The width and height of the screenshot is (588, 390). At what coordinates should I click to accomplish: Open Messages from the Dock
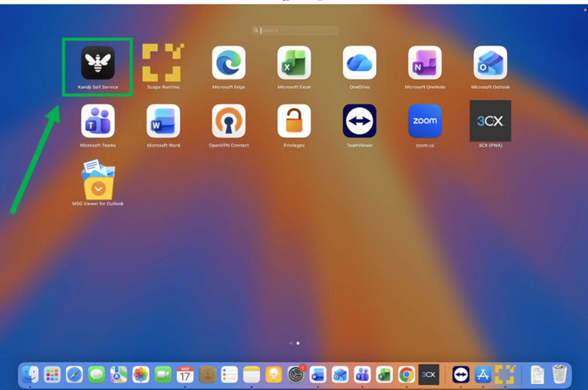click(96, 375)
